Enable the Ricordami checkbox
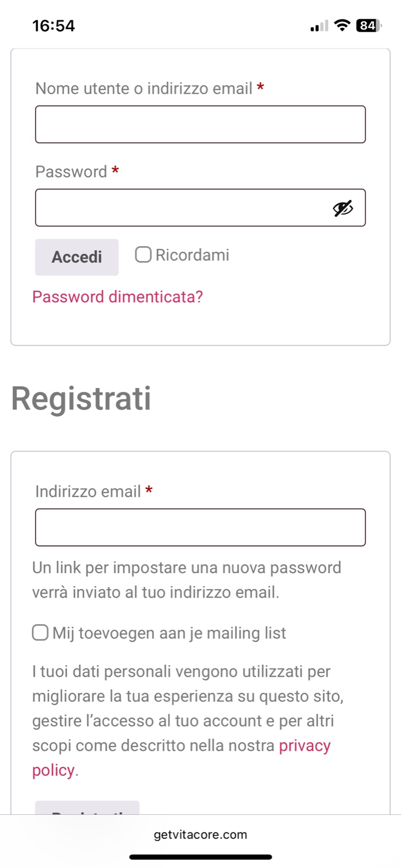Viewport: 401px width, 868px height. tap(143, 255)
